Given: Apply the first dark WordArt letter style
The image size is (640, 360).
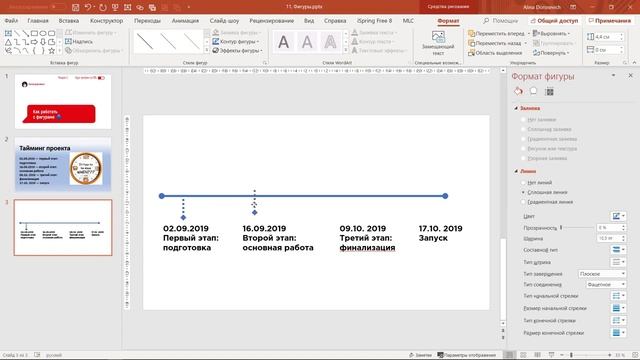Looking at the screenshot, I should point(284,42).
